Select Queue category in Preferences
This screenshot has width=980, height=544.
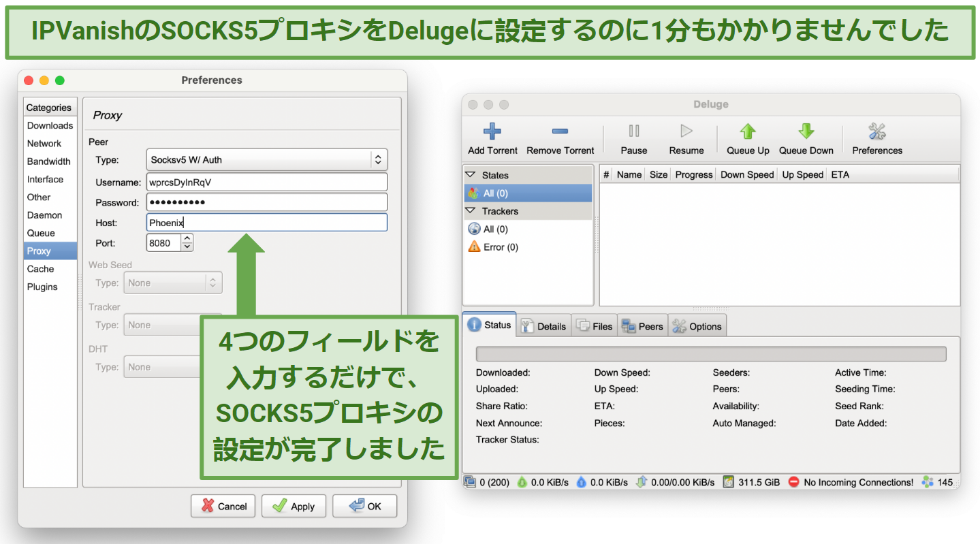(50, 233)
